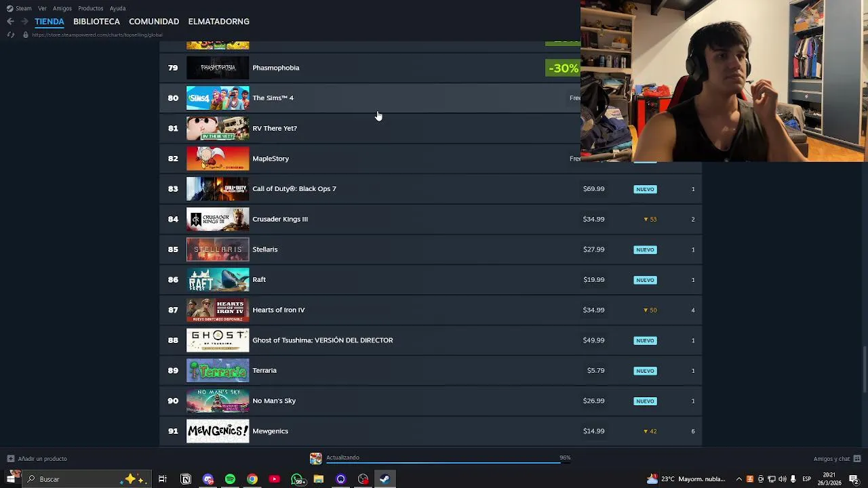The image size is (868, 488).
Task: Click the microphone tray icon
Action: coord(793,479)
